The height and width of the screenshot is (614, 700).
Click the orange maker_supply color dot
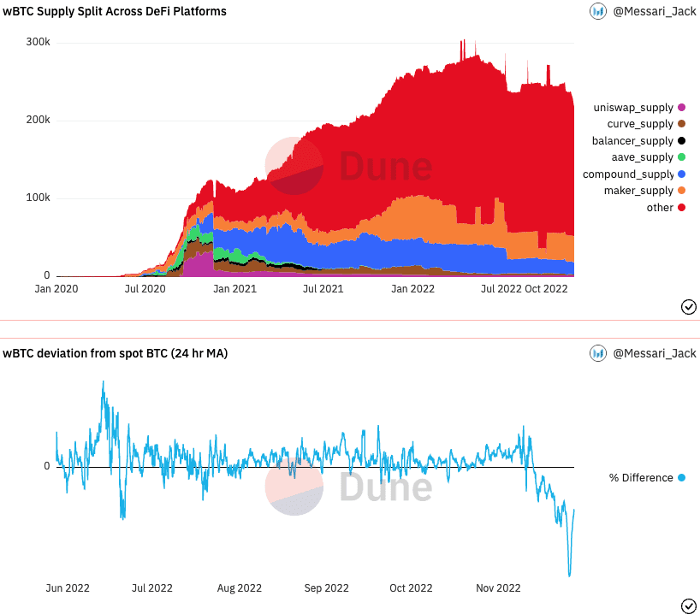(x=681, y=191)
